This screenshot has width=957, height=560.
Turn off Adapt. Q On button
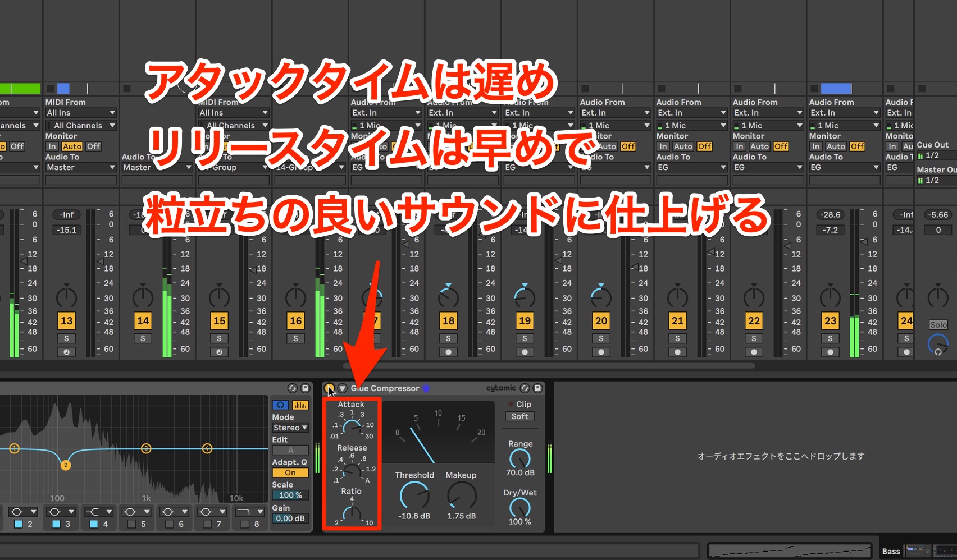(290, 472)
